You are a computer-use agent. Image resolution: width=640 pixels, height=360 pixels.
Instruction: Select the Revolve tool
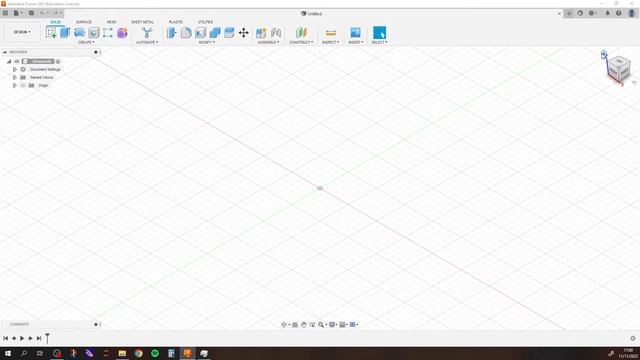80,33
